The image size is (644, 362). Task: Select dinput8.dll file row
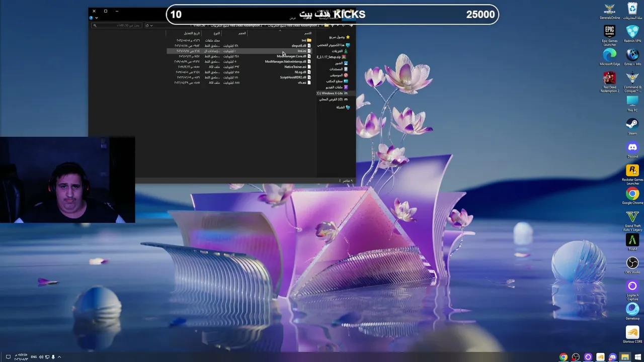point(239,46)
